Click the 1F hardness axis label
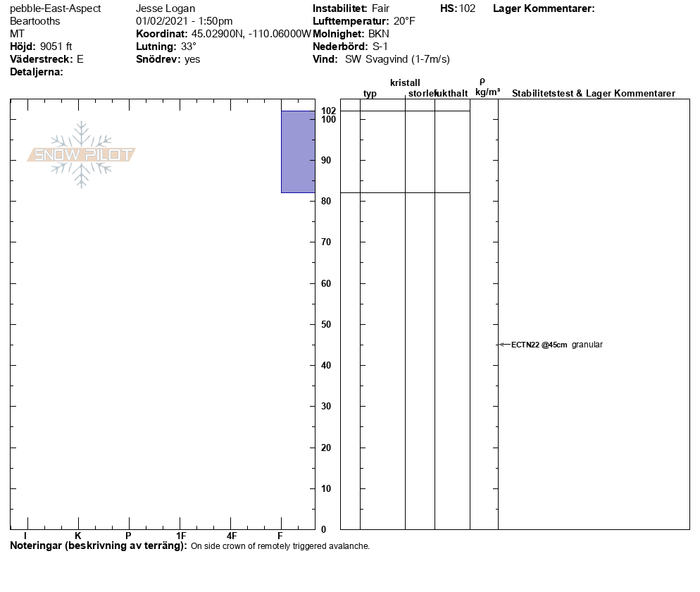This screenshot has width=700, height=592. pyautogui.click(x=181, y=536)
